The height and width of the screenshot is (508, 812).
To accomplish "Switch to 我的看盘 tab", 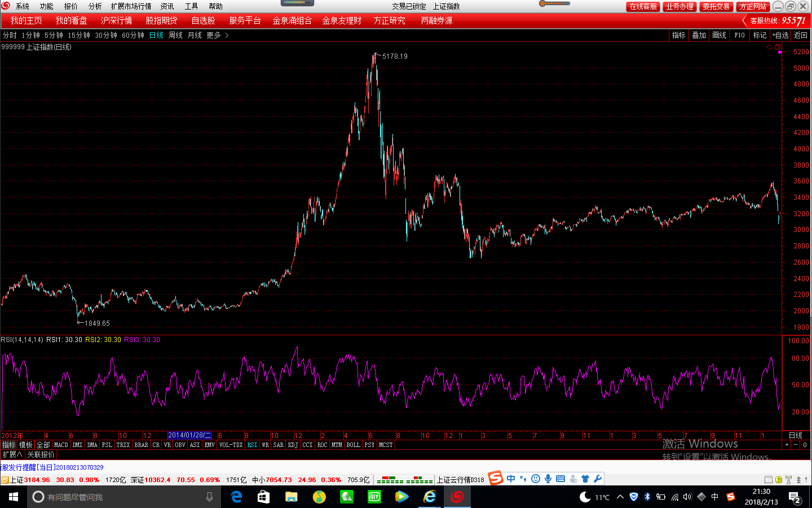I will (x=71, y=20).
